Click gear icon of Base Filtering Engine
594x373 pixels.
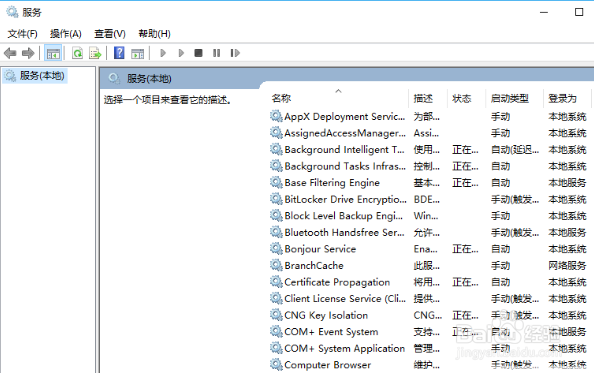276,183
